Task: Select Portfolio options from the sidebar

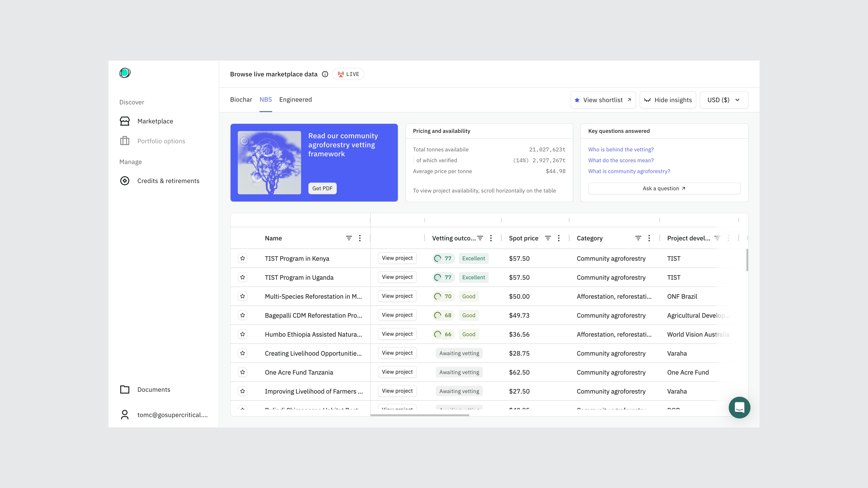Action: [161, 141]
